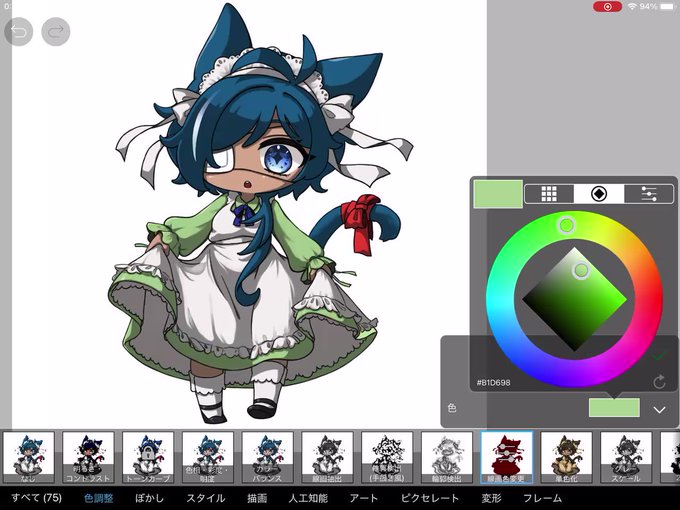Click the saturation-brightness handle in the diamond
Image resolution: width=680 pixels, height=510 pixels.
(581, 271)
